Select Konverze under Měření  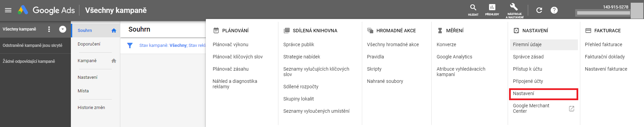[446, 44]
